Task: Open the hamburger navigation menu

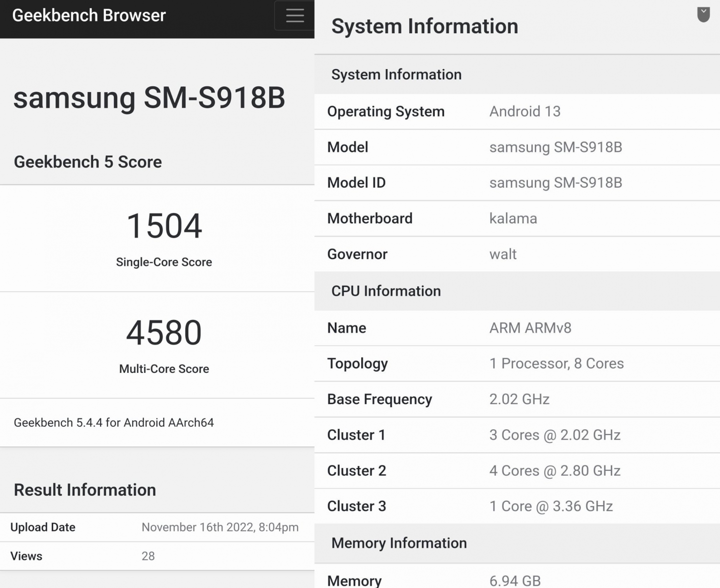Action: click(295, 16)
